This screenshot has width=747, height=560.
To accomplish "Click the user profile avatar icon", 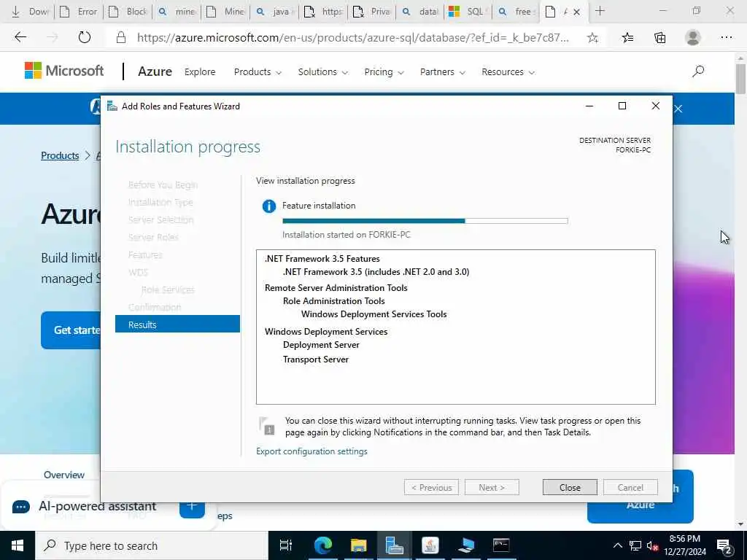I will (x=693, y=37).
